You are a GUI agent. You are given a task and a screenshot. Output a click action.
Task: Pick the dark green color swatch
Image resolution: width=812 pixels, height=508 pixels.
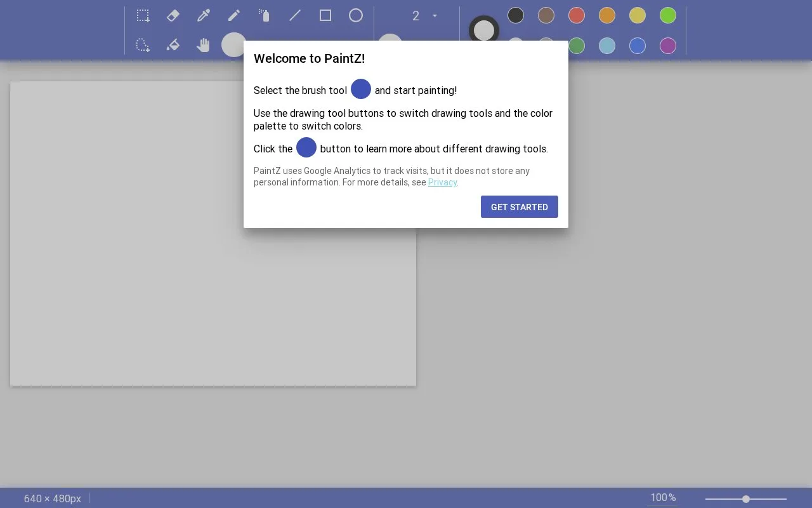tap(577, 46)
